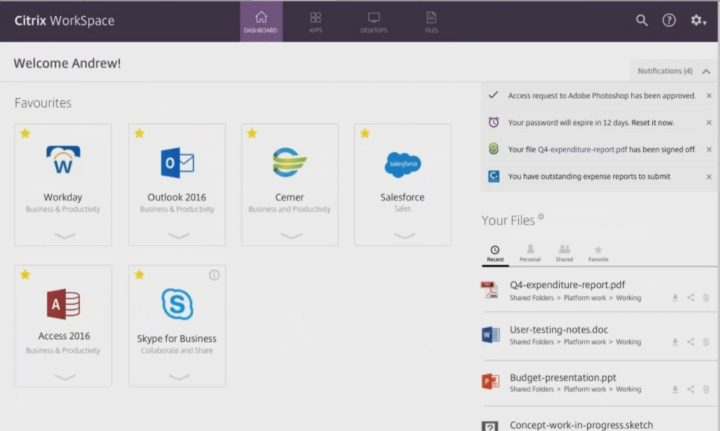Open the Files tab in header
The height and width of the screenshot is (431, 720).
pyautogui.click(x=431, y=21)
